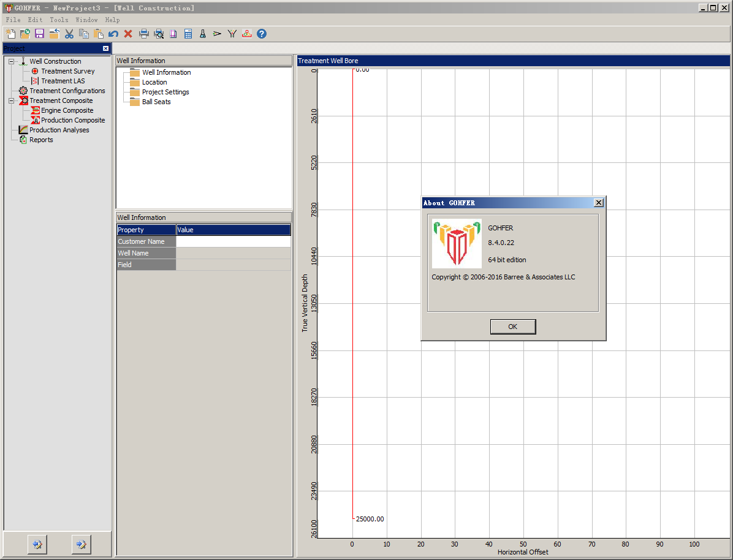
Task: Click the Well Name property label
Action: coord(146,254)
